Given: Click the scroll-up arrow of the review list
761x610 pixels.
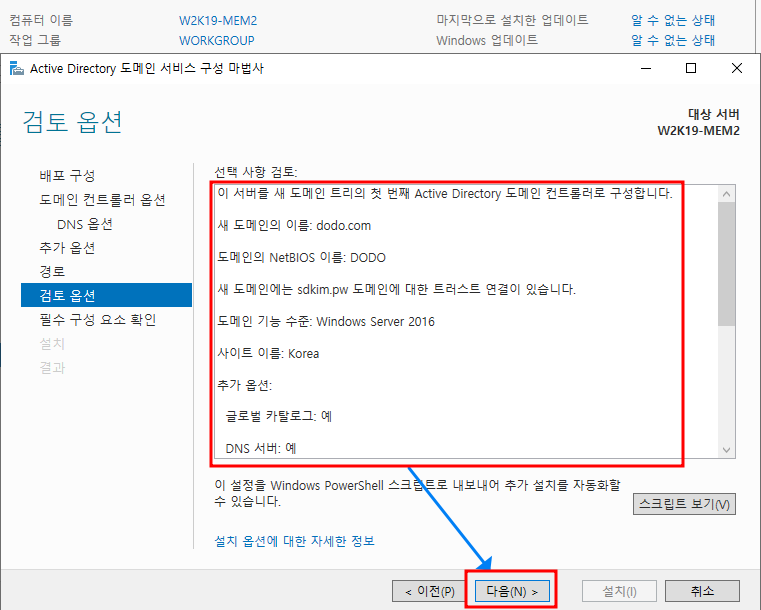Looking at the screenshot, I should click(x=727, y=194).
